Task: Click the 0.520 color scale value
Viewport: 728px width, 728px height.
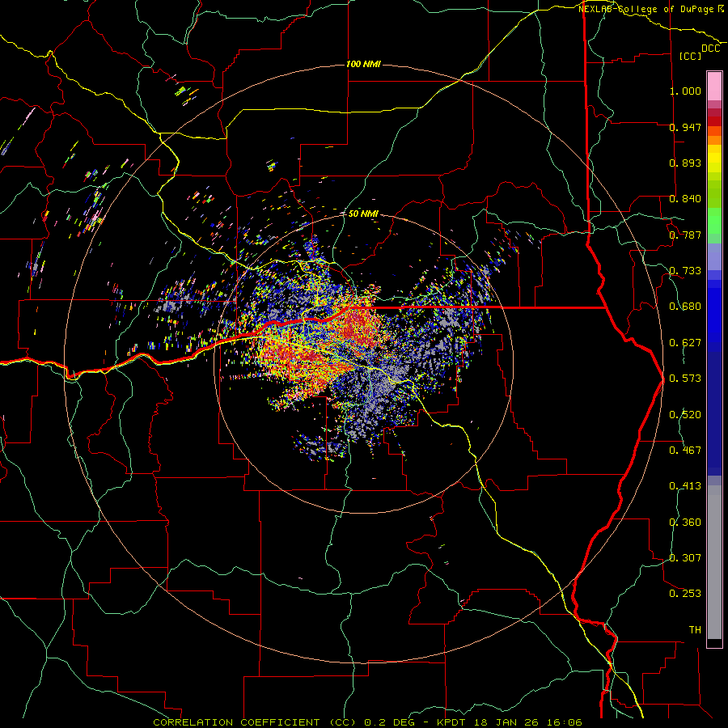Action: click(685, 415)
